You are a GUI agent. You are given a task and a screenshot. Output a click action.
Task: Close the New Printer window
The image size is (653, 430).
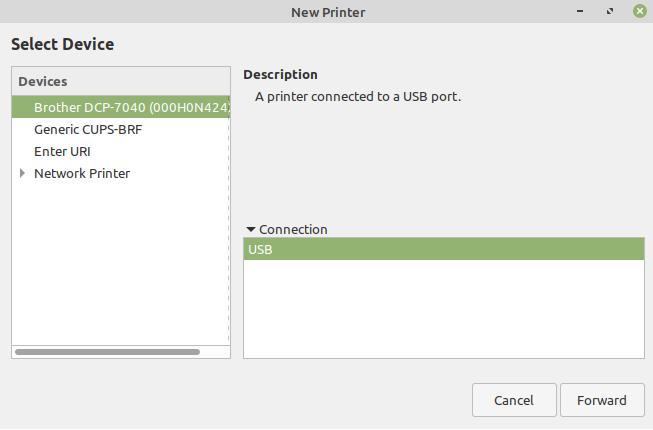pos(639,12)
